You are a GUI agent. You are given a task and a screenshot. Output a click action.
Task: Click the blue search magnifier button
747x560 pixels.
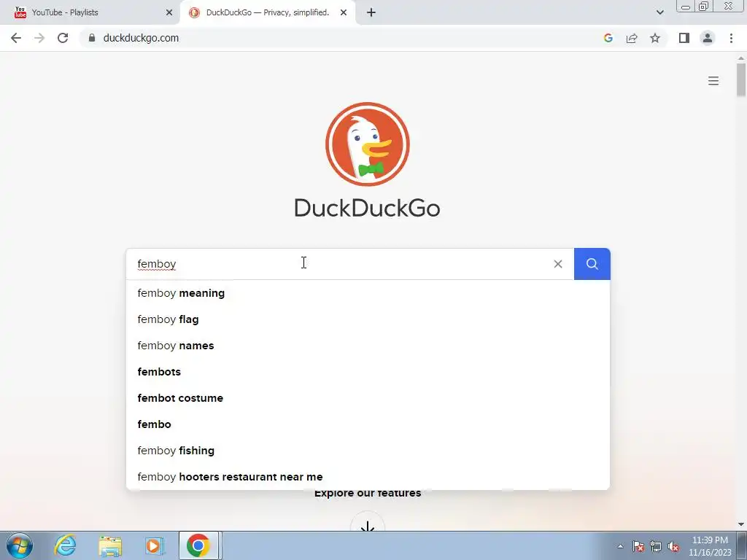coord(592,264)
